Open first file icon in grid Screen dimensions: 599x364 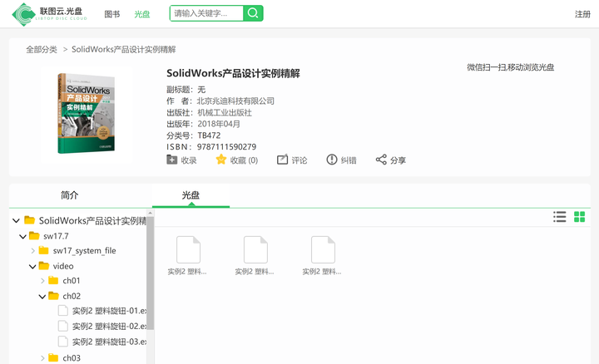tap(188, 249)
